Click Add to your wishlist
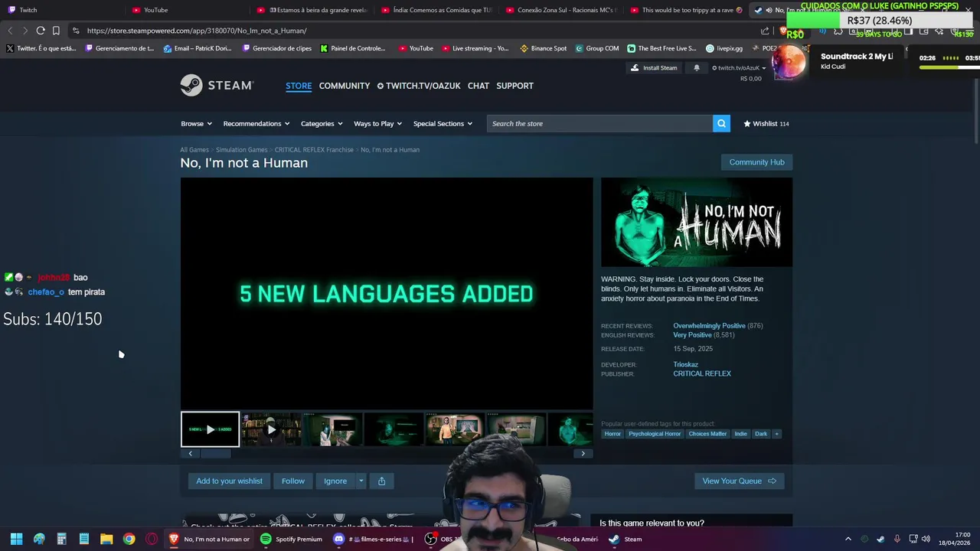The image size is (980, 551). pyautogui.click(x=229, y=481)
